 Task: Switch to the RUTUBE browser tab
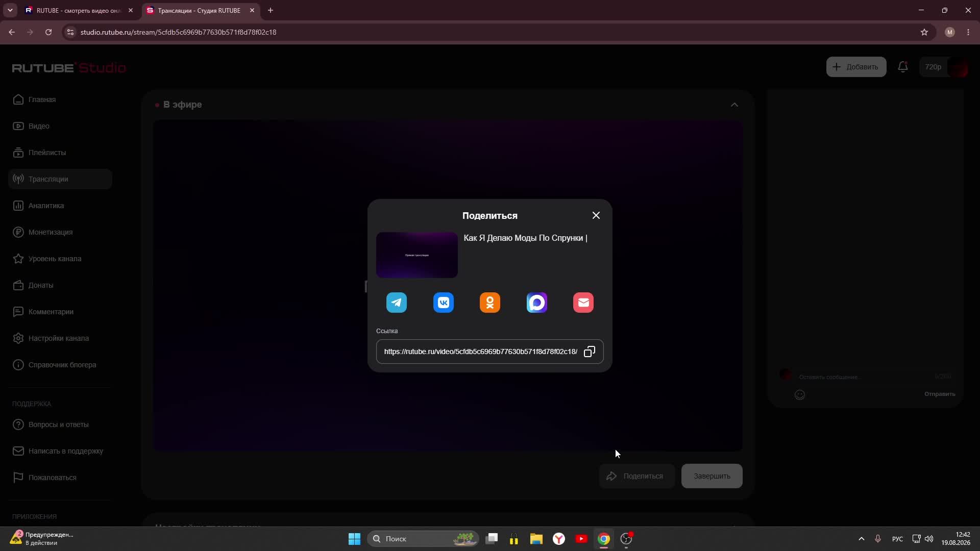click(x=78, y=10)
